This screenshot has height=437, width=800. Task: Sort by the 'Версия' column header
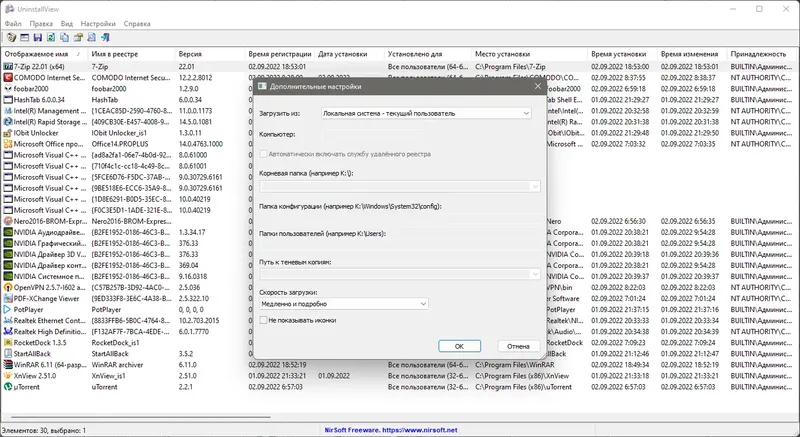pos(210,54)
